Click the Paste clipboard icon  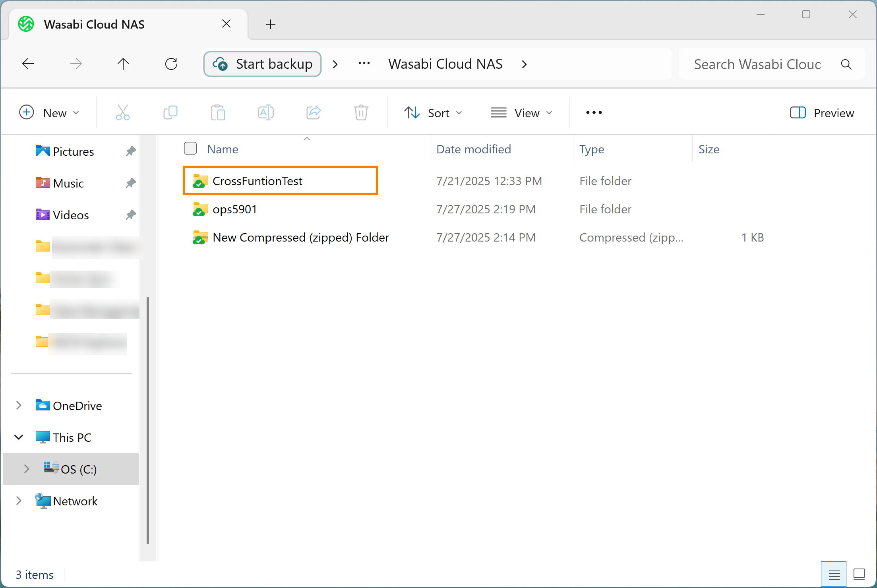point(218,113)
